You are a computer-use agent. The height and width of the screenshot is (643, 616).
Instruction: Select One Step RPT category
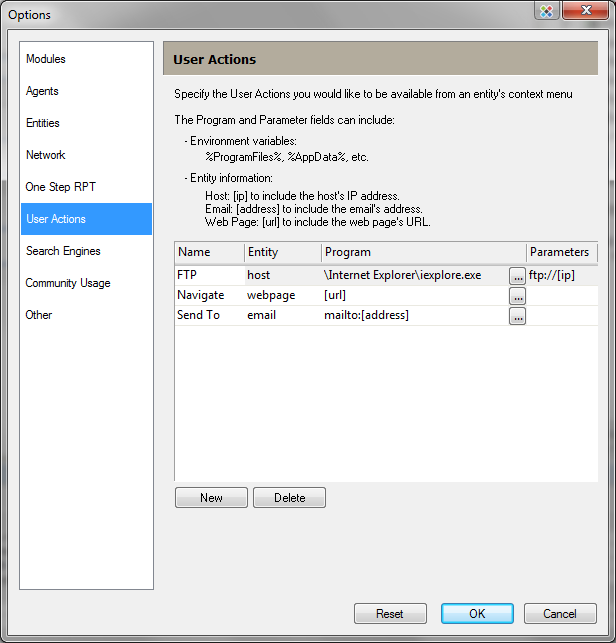coord(86,187)
